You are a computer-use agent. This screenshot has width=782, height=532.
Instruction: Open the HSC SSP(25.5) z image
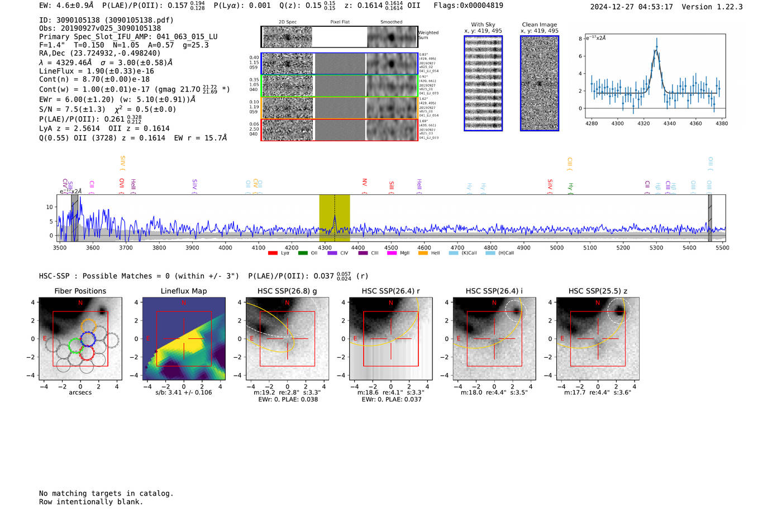click(598, 339)
